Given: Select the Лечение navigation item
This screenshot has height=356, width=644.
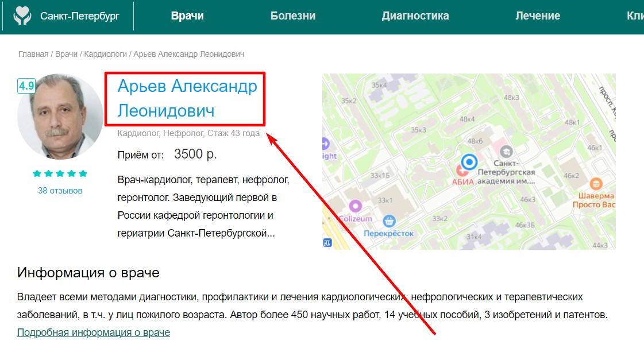Looking at the screenshot, I should pos(538,16).
